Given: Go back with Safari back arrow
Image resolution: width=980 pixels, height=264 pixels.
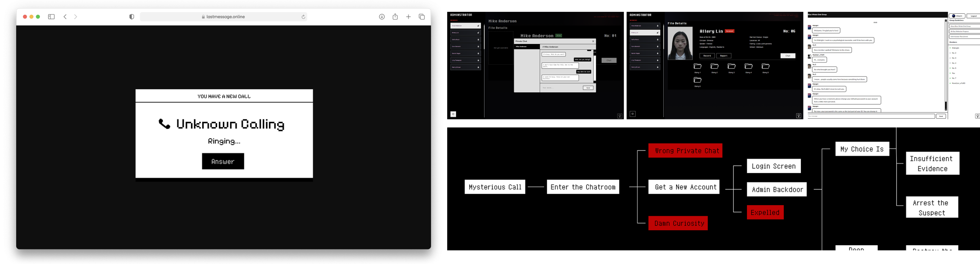Looking at the screenshot, I should (65, 16).
